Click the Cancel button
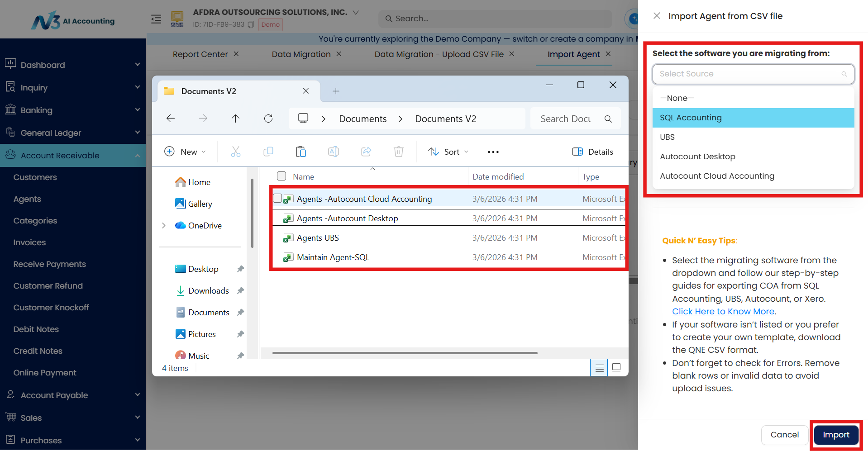 [785, 435]
